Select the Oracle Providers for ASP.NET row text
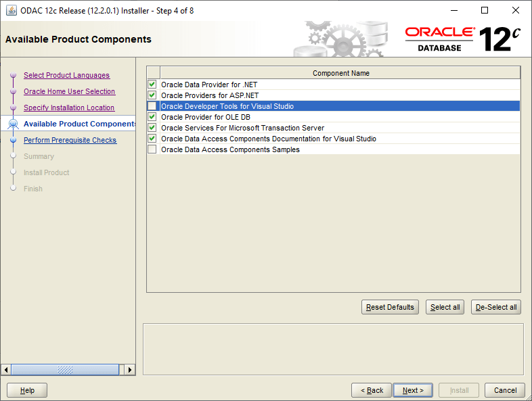The image size is (532, 401). pyautogui.click(x=210, y=95)
